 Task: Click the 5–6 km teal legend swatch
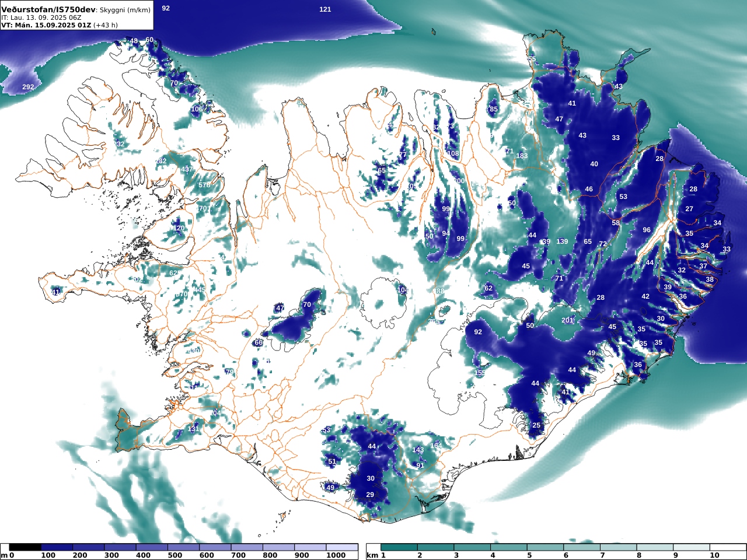[x=545, y=547]
